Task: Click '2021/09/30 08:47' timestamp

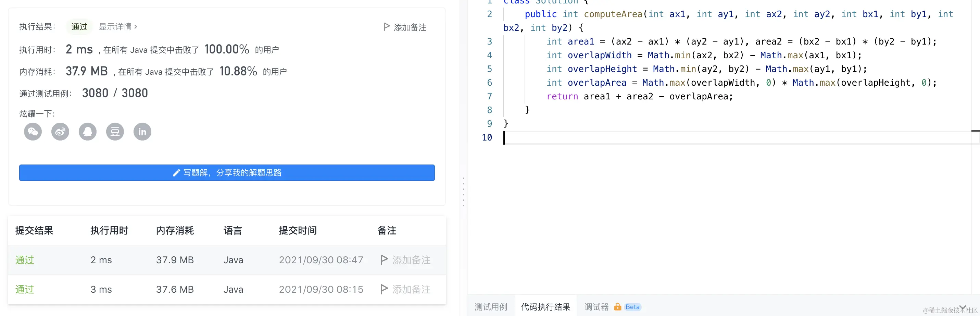Action: tap(321, 260)
